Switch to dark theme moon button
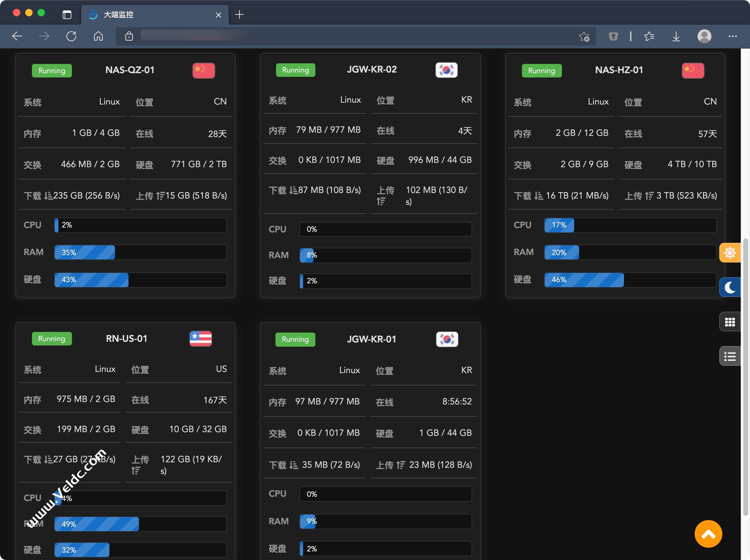The width and height of the screenshot is (750, 560). 730,287
